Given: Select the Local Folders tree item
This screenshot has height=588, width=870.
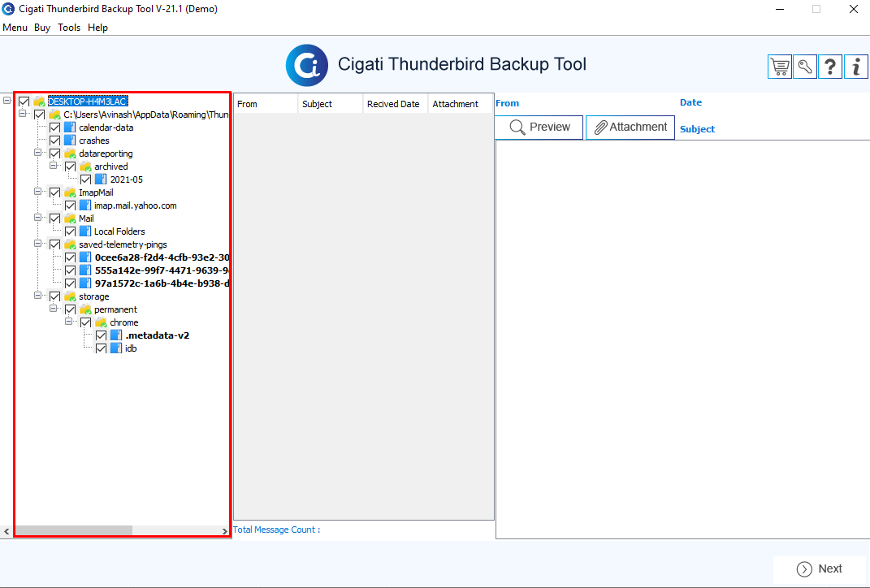Looking at the screenshot, I should click(119, 231).
